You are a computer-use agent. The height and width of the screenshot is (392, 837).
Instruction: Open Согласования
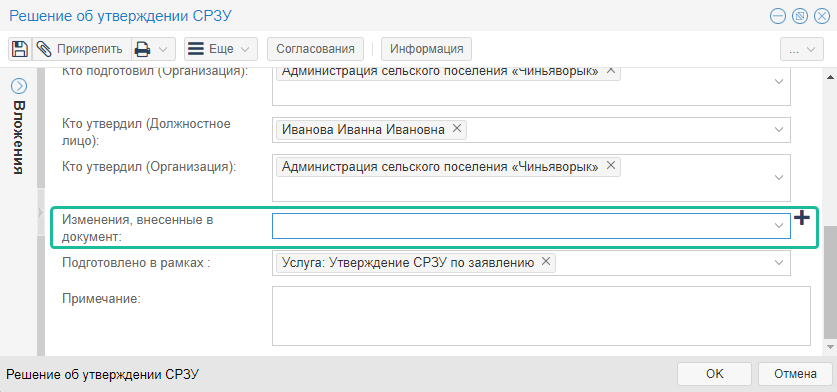pyautogui.click(x=315, y=49)
